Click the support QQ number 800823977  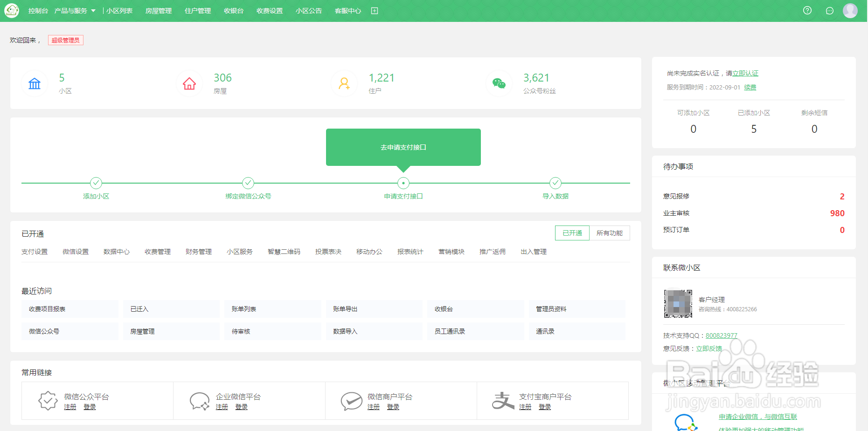click(722, 335)
